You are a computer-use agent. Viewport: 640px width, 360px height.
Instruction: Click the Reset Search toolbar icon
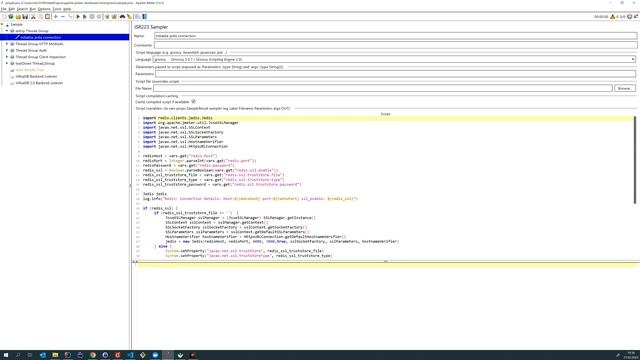129,17
